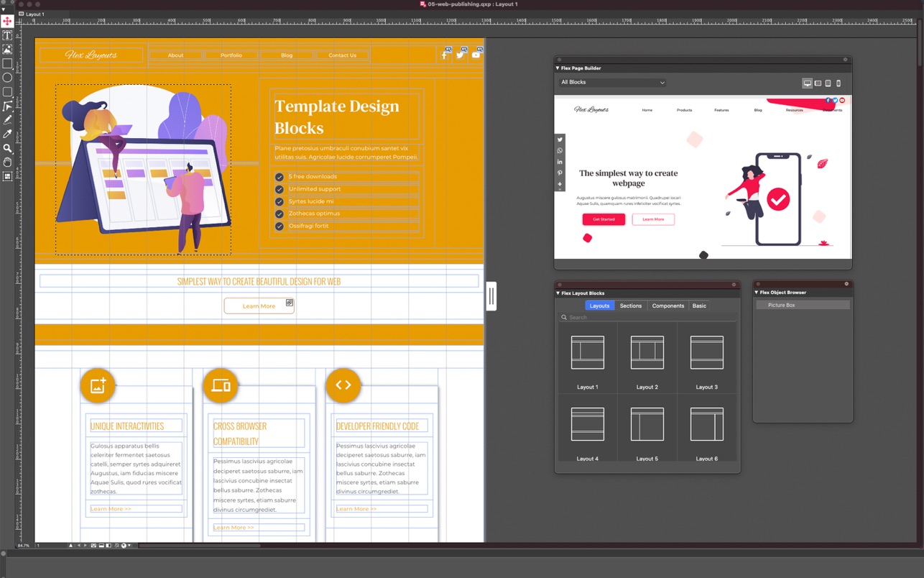Select the Item (move) tool

(x=7, y=22)
